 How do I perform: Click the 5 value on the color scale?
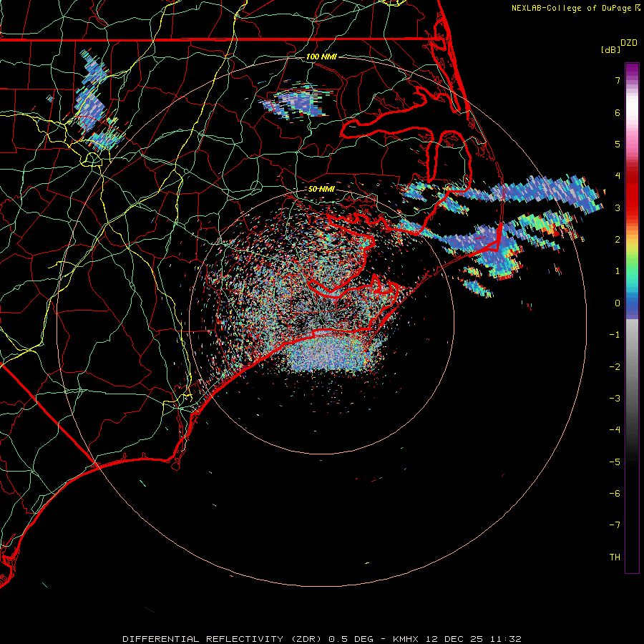pyautogui.click(x=618, y=144)
